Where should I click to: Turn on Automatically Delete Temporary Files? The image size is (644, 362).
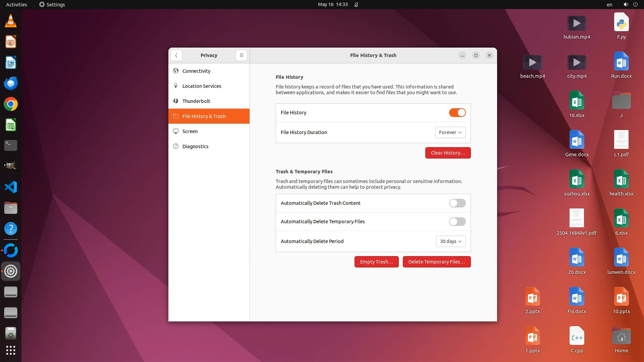tap(457, 222)
